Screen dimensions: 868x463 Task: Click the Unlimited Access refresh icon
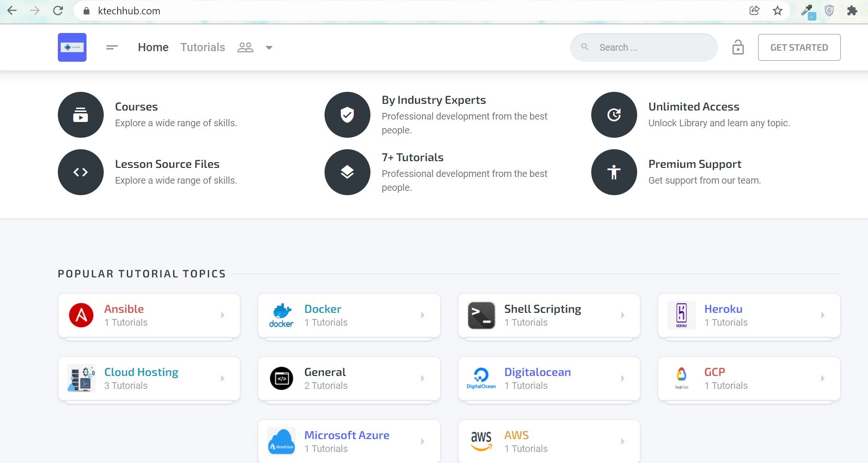(614, 115)
